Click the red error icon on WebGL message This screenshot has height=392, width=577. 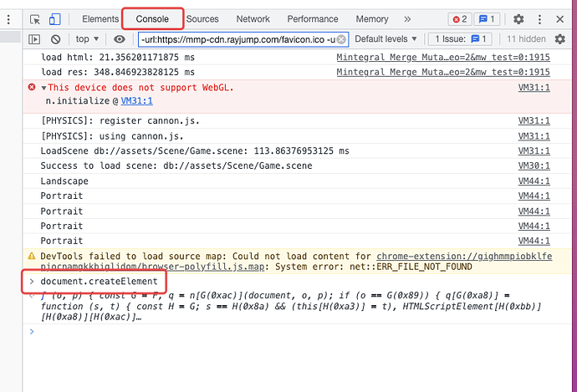pyautogui.click(x=32, y=87)
